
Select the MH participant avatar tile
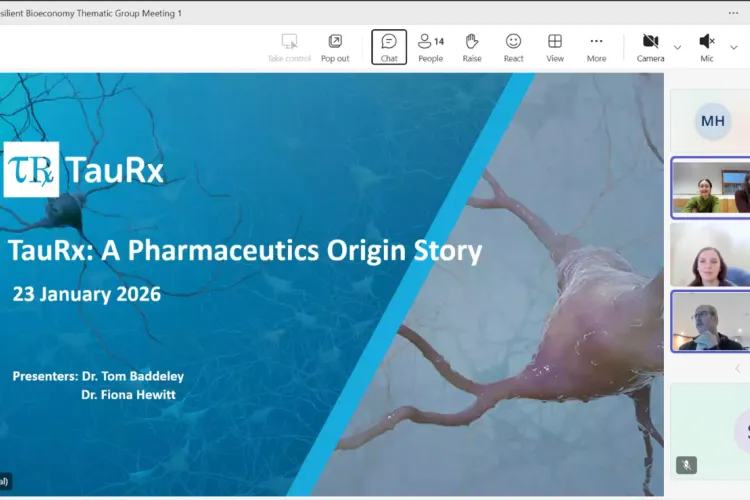(712, 121)
